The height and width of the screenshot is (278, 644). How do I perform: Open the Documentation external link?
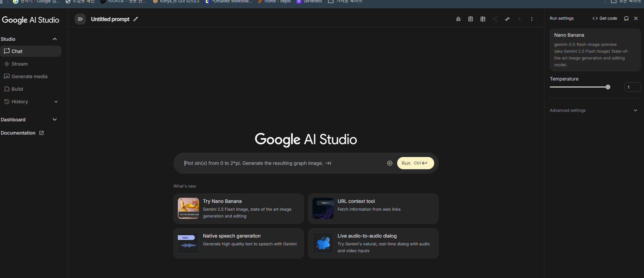pyautogui.click(x=22, y=133)
